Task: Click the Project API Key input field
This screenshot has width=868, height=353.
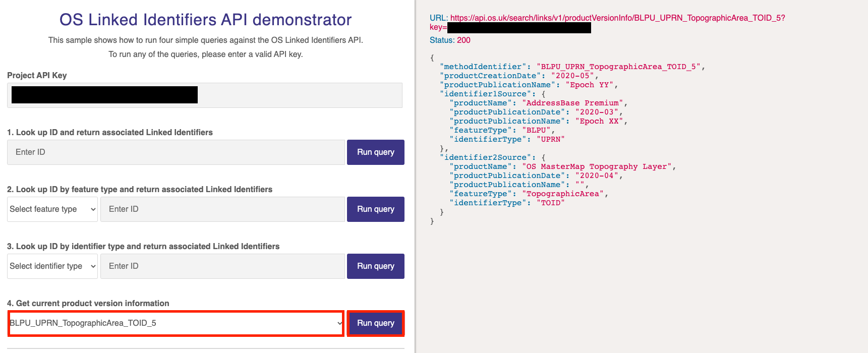Action: pos(205,95)
